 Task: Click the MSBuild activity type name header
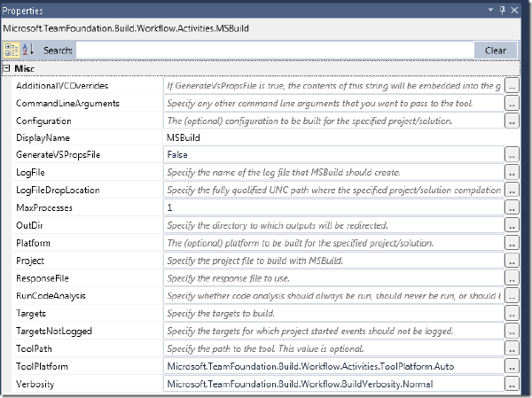[x=126, y=28]
